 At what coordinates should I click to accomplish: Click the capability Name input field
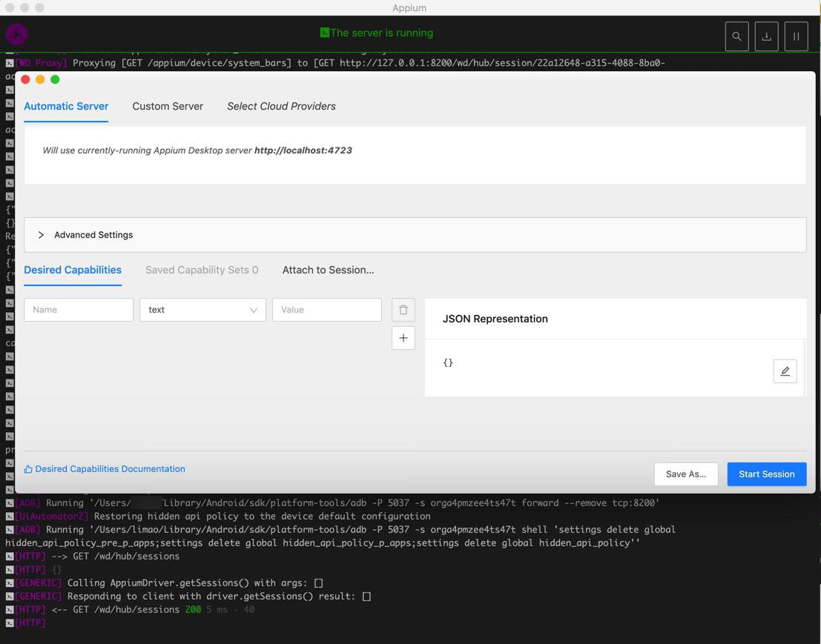click(79, 310)
